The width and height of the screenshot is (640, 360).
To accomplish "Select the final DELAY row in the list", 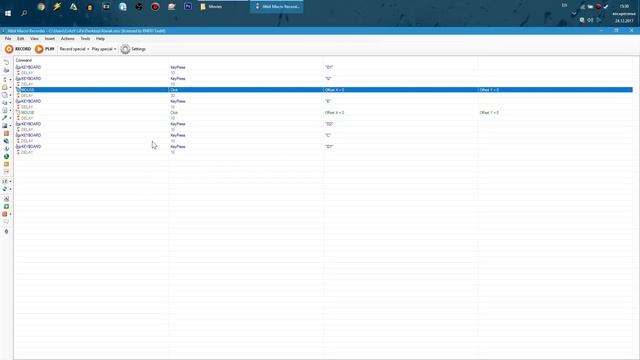I will click(x=324, y=152).
